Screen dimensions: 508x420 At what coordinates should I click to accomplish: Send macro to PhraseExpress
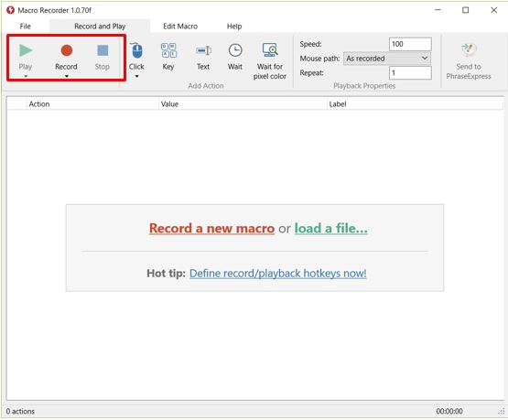point(469,61)
